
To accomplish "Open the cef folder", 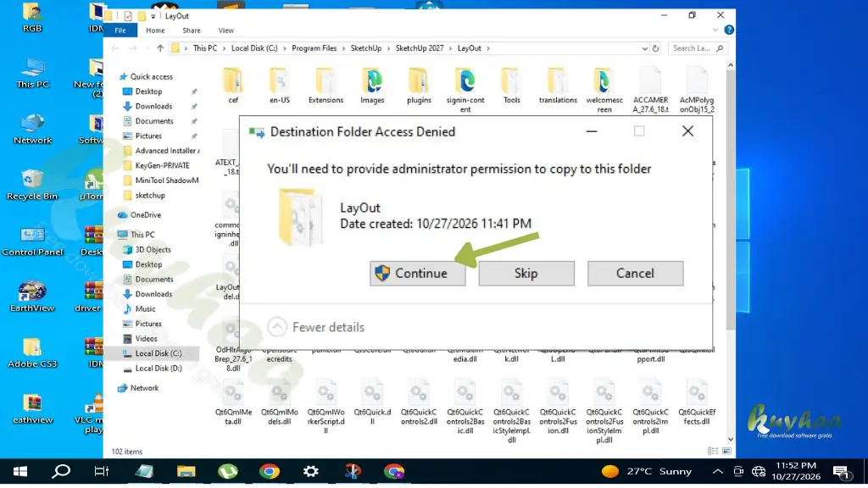I will 233,86.
